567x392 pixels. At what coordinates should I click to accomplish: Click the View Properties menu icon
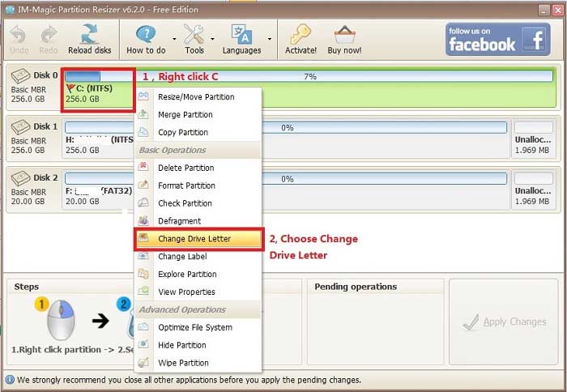[x=143, y=292]
